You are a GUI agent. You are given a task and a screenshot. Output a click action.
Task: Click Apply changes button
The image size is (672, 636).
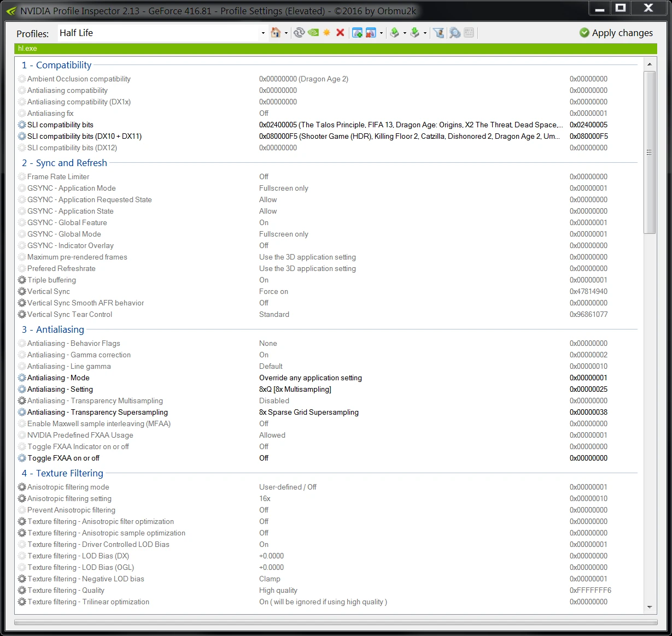[x=616, y=33]
